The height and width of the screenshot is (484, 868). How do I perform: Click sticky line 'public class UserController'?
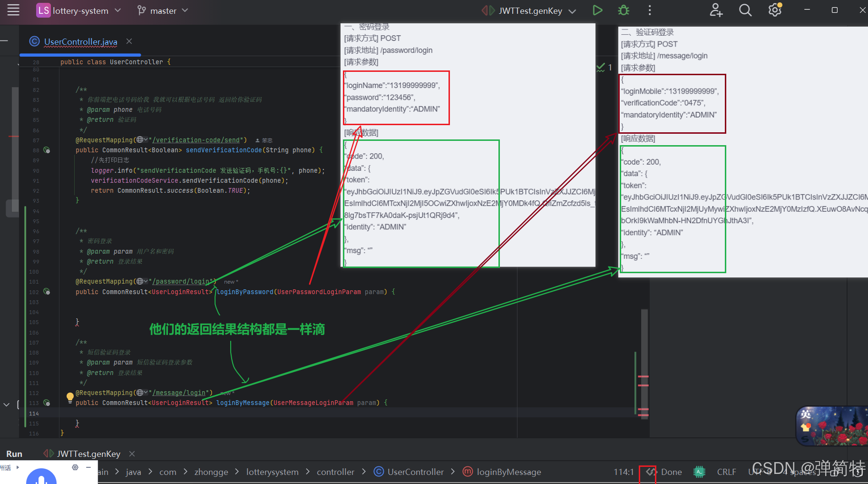(115, 62)
